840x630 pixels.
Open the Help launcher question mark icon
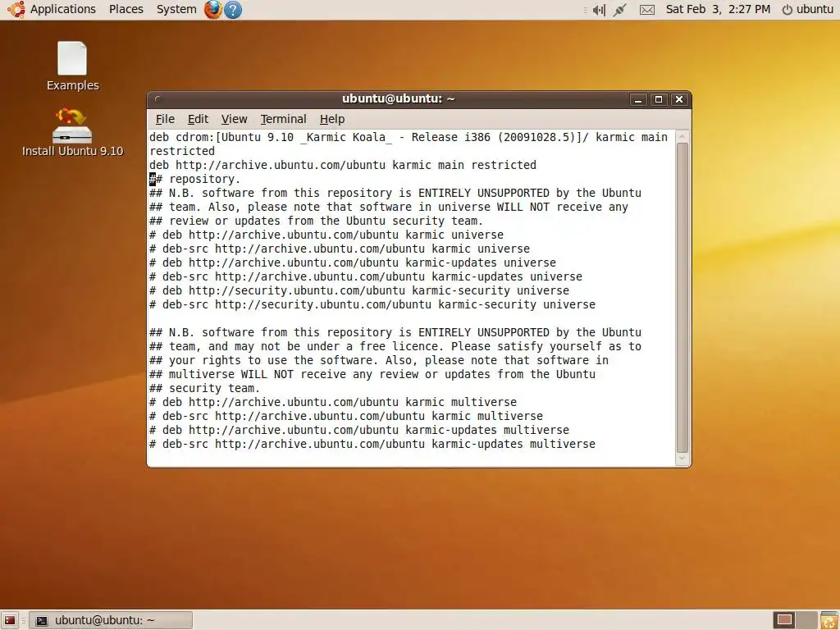pos(233,10)
